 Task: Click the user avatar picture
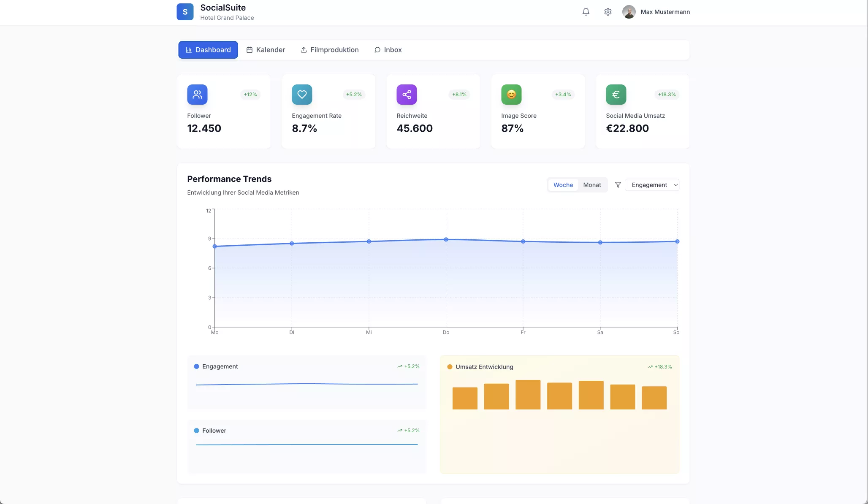[629, 12]
